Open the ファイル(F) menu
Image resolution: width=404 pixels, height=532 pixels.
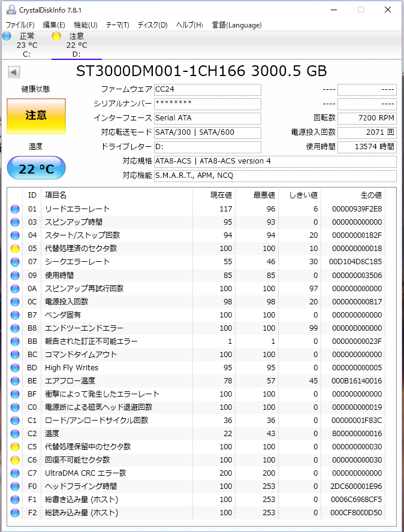click(20, 25)
